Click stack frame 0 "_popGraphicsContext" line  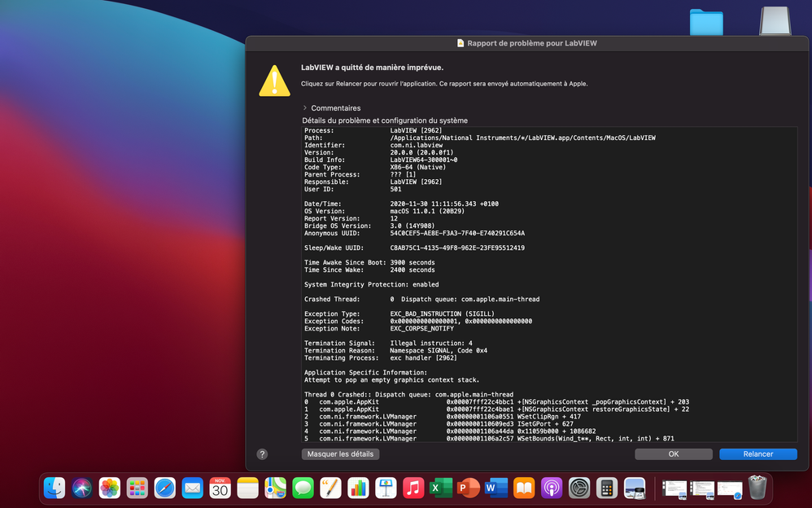tap(496, 401)
